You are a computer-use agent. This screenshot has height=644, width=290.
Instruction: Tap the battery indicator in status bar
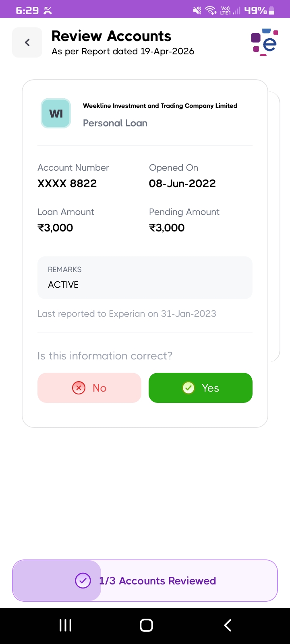(271, 10)
